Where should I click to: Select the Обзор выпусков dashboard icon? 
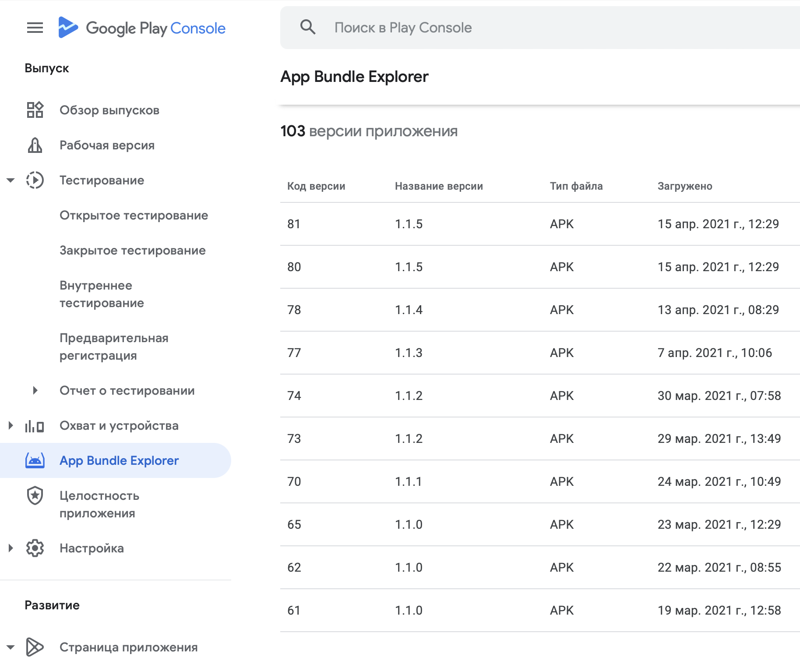tap(35, 110)
